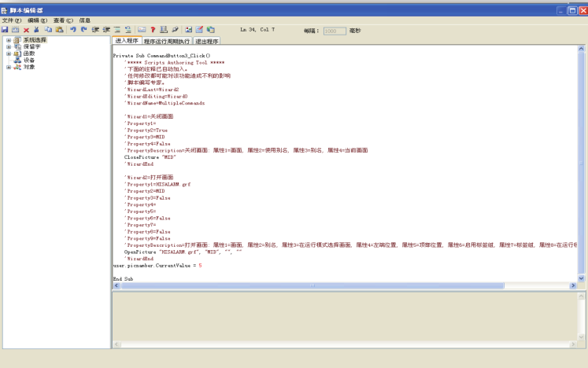Click the toolbar icon right of Save
588x368 pixels.
coord(16,30)
